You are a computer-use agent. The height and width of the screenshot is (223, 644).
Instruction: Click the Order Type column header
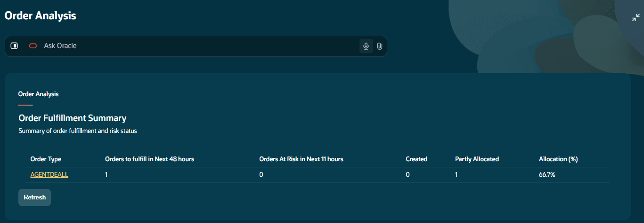[x=46, y=159]
